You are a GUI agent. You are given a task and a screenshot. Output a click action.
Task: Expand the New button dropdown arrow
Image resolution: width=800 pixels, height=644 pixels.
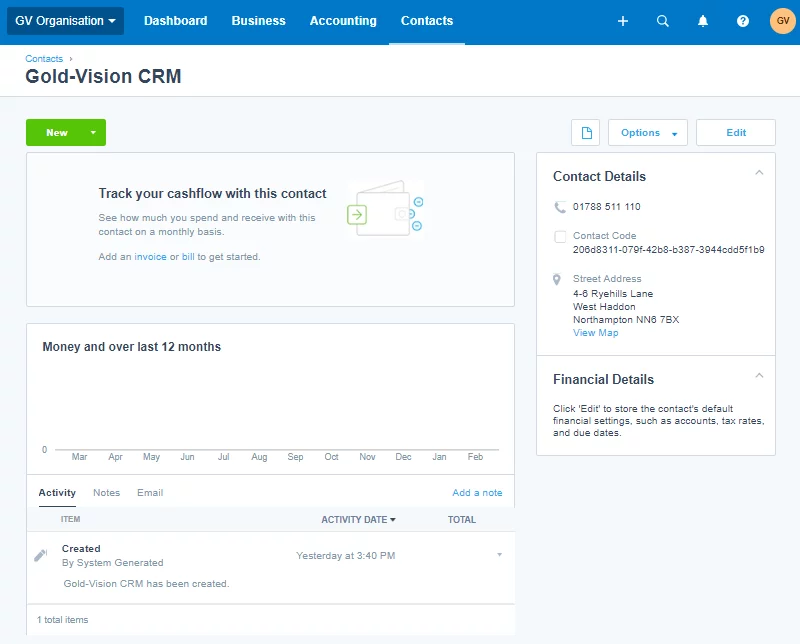(x=93, y=133)
